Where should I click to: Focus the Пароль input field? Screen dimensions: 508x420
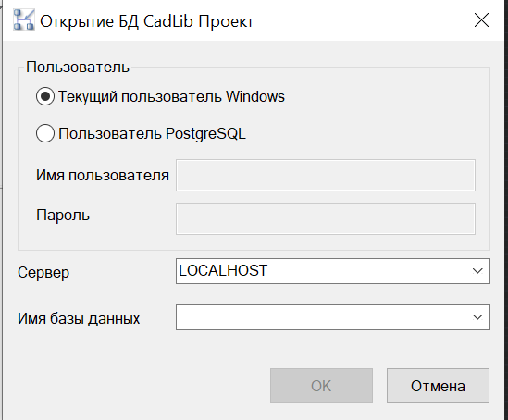pyautogui.click(x=326, y=218)
